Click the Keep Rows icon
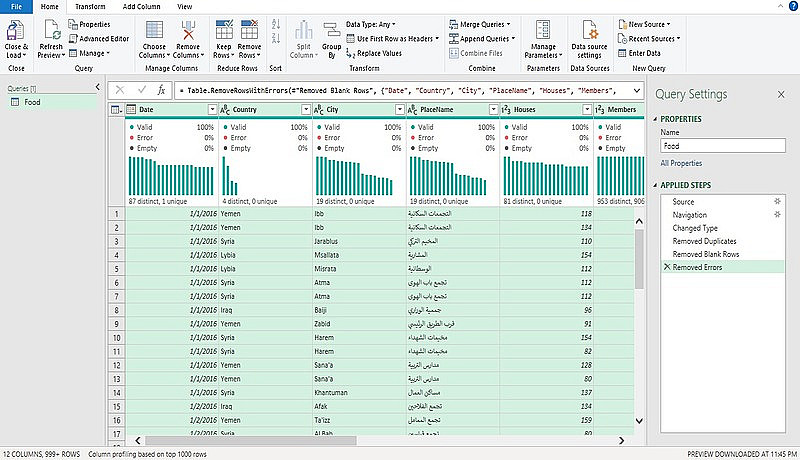The width and height of the screenshot is (800, 460). click(222, 28)
